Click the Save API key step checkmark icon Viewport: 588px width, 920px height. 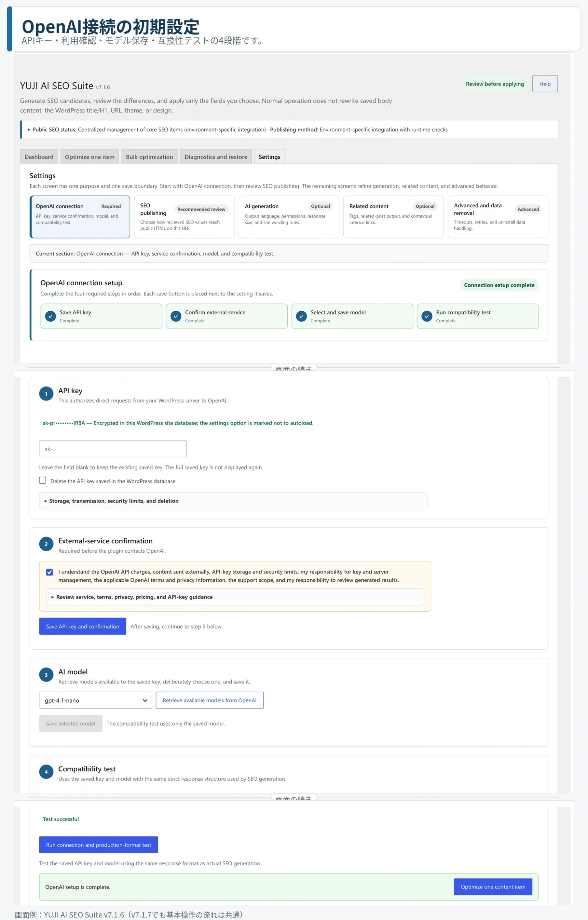tap(50, 316)
